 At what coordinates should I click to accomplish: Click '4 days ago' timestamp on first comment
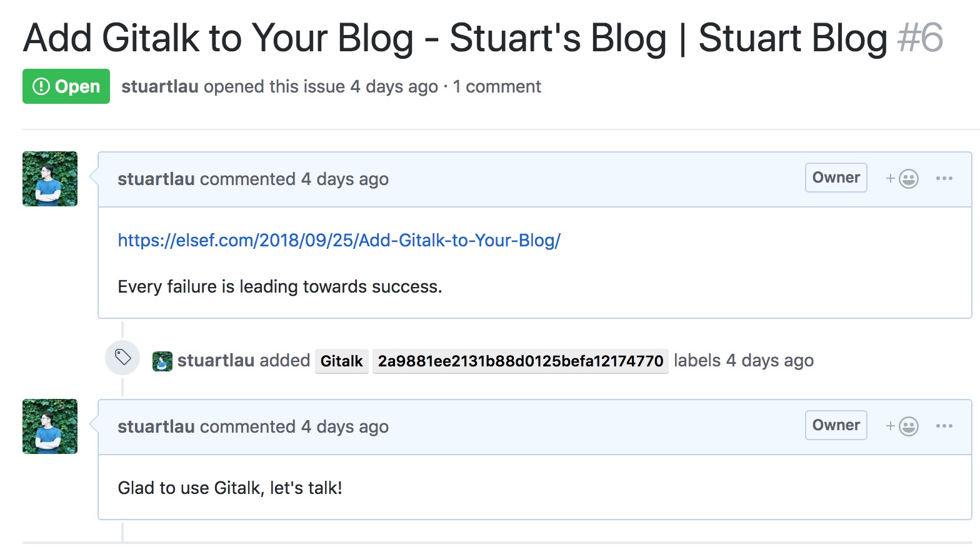[345, 179]
